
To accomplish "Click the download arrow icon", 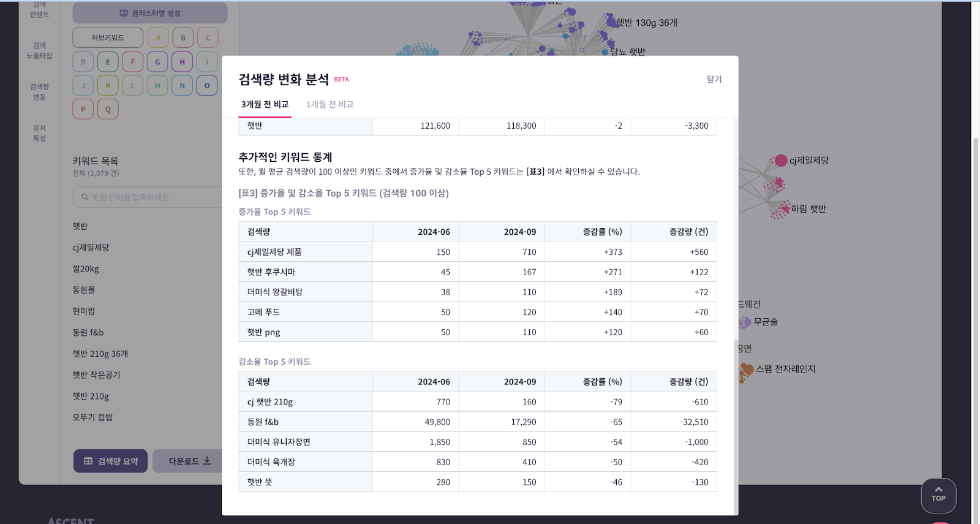I will pyautogui.click(x=207, y=460).
